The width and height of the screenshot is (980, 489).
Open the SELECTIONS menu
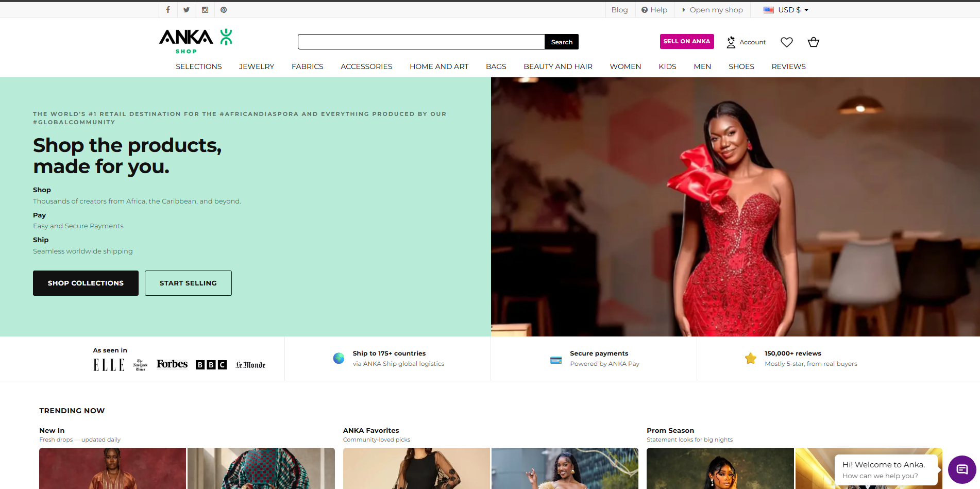(x=199, y=66)
